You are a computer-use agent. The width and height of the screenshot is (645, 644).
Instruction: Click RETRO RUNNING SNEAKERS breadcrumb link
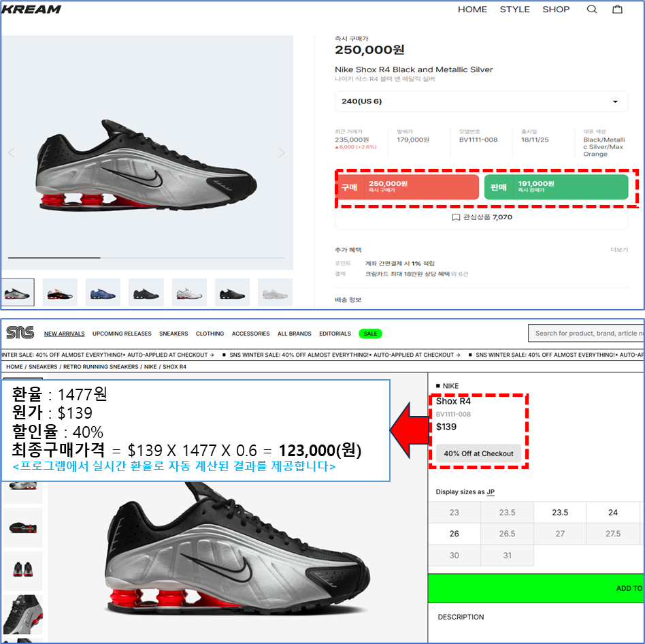point(101,367)
